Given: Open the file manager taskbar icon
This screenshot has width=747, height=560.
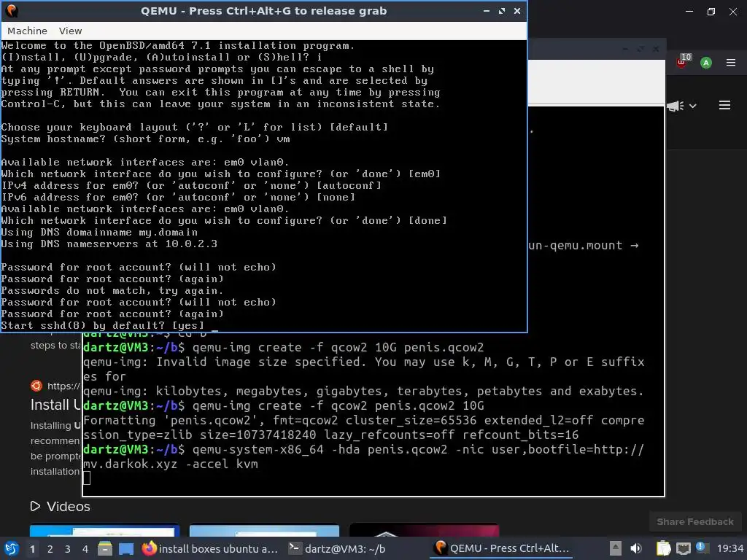Looking at the screenshot, I should tap(105, 548).
